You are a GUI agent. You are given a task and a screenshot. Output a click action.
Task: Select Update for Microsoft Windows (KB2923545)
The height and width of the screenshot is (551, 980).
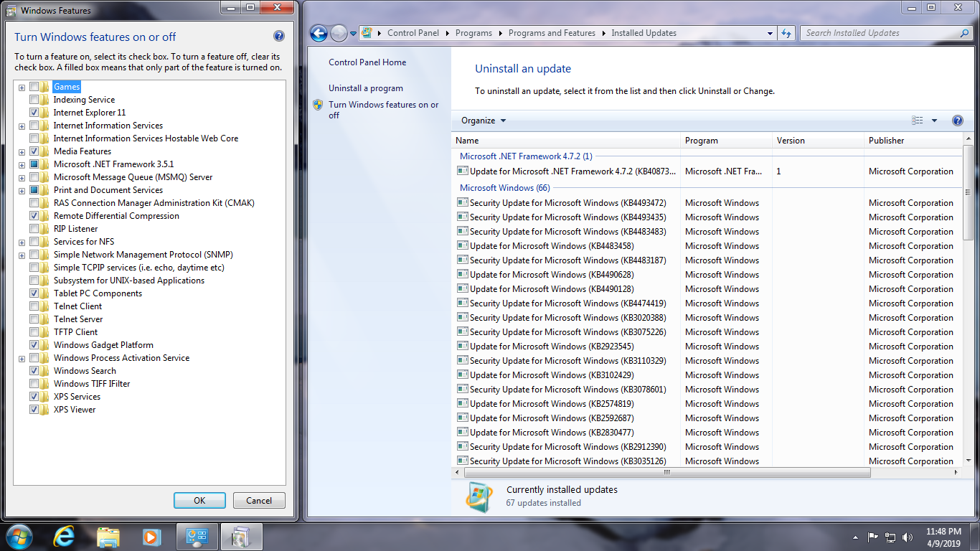click(x=552, y=347)
